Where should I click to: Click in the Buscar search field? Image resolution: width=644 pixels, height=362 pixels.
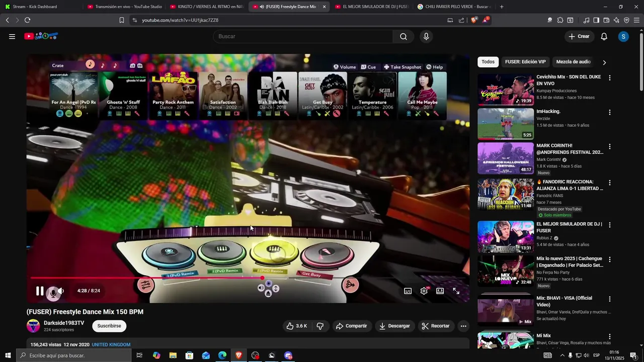pyautogui.click(x=303, y=36)
